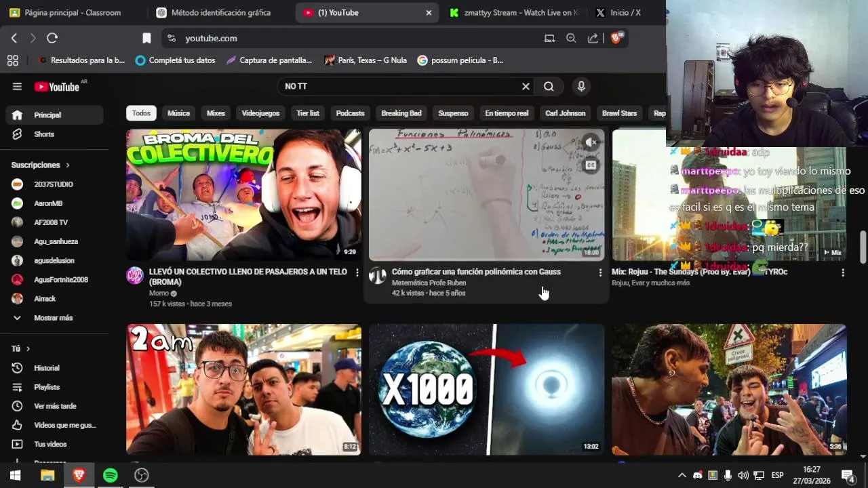Run the YouTube search with magnifier button

549,87
